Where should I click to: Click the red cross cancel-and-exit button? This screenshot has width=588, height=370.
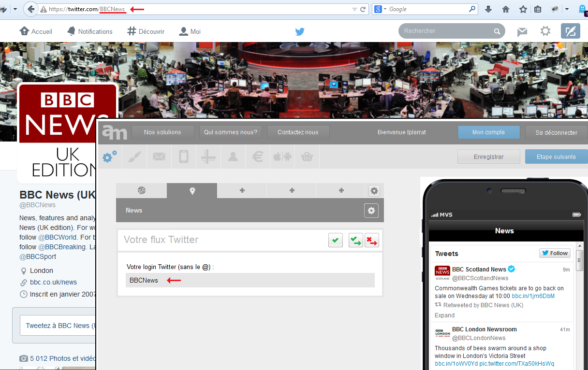click(371, 240)
